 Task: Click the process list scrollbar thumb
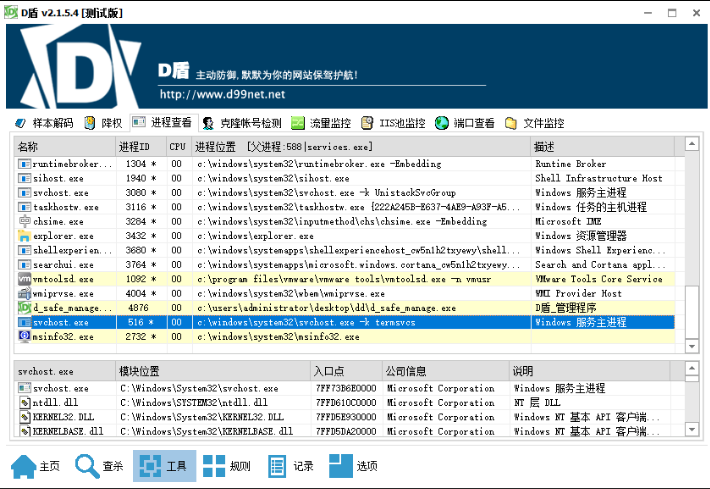coord(692,312)
